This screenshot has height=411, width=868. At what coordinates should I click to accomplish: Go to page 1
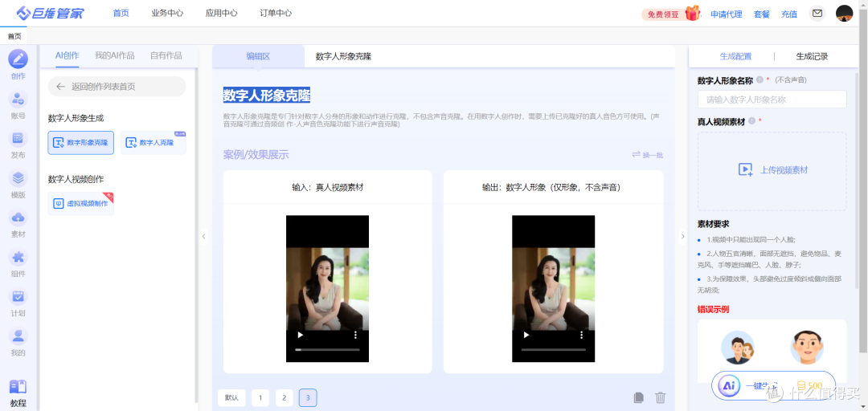(x=260, y=397)
